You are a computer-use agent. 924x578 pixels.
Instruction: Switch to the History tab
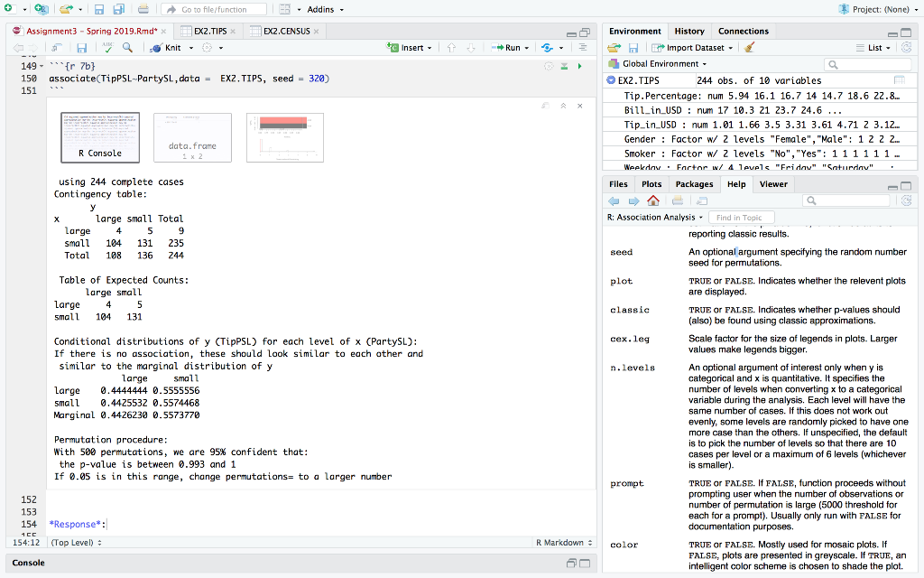[688, 32]
